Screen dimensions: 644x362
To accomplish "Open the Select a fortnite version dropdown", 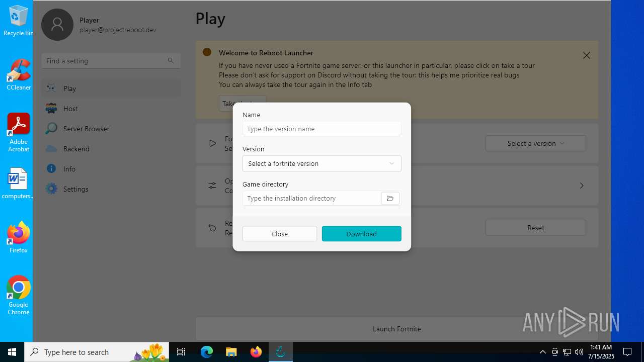I will pyautogui.click(x=321, y=163).
